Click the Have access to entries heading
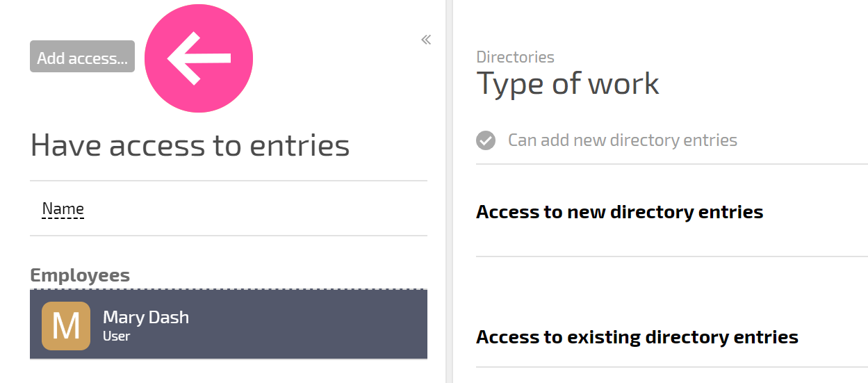Screen dimensions: 868x383 click(190, 145)
